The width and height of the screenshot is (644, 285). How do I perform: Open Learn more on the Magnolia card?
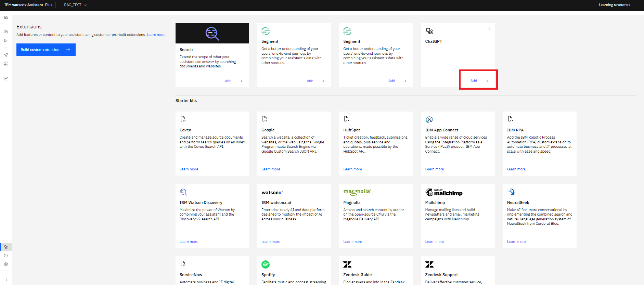click(352, 242)
